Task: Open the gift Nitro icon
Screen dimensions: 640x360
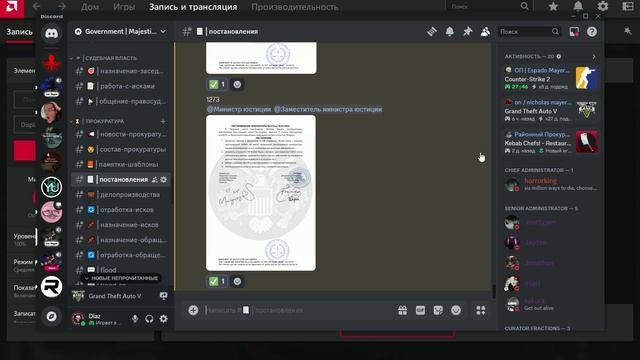Action: pyautogui.click(x=402, y=310)
